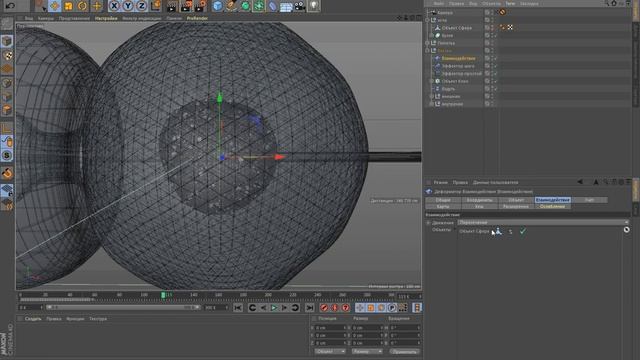
Task: Activate the Rotate tool
Action: [x=82, y=6]
